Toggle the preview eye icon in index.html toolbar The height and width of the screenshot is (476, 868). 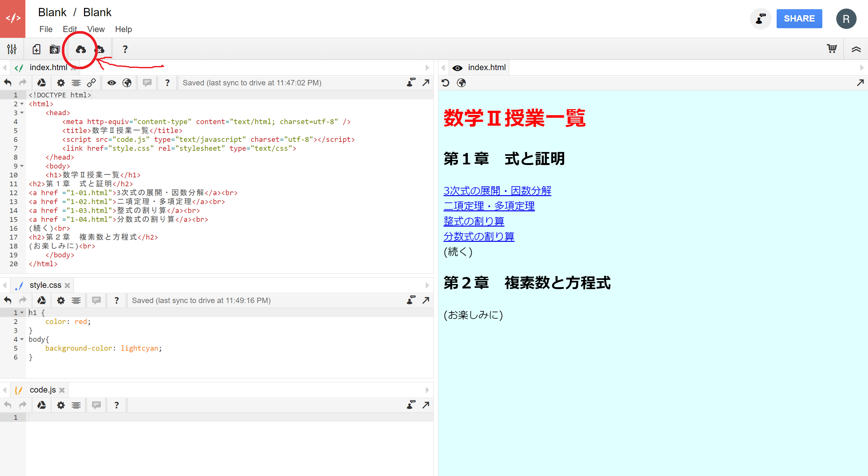(x=112, y=83)
